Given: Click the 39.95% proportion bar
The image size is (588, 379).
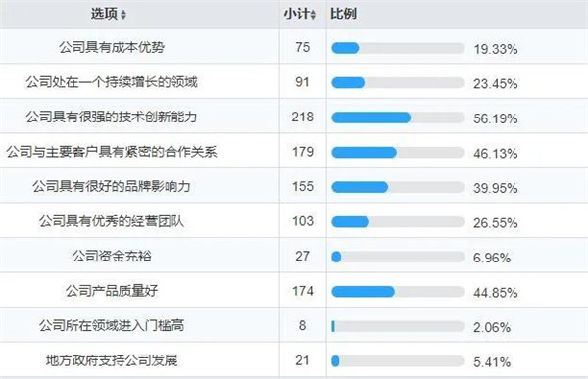Looking at the screenshot, I should pos(398,187).
